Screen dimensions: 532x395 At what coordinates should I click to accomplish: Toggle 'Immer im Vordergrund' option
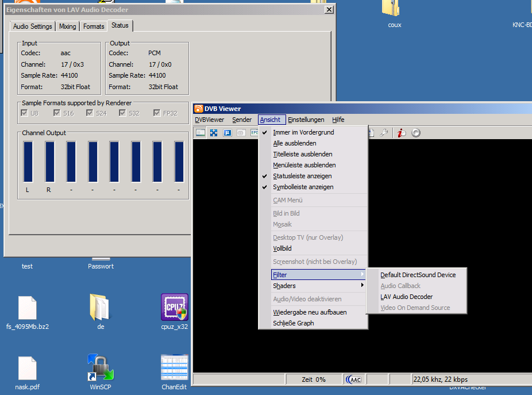click(x=303, y=132)
